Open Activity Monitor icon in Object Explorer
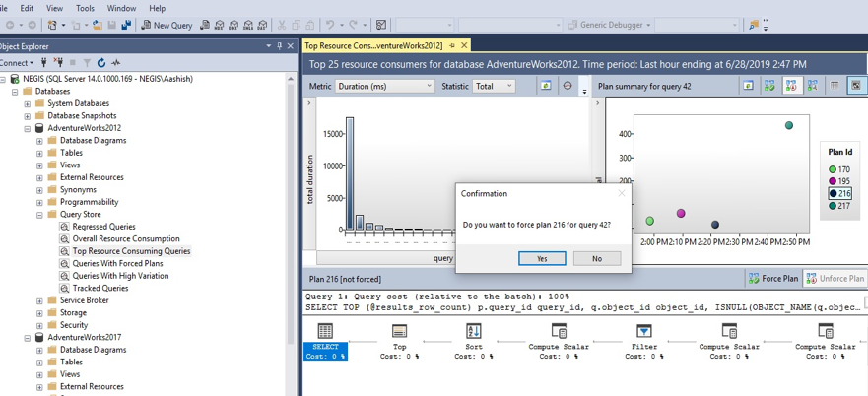This screenshot has width=868, height=396. pyautogui.click(x=115, y=63)
